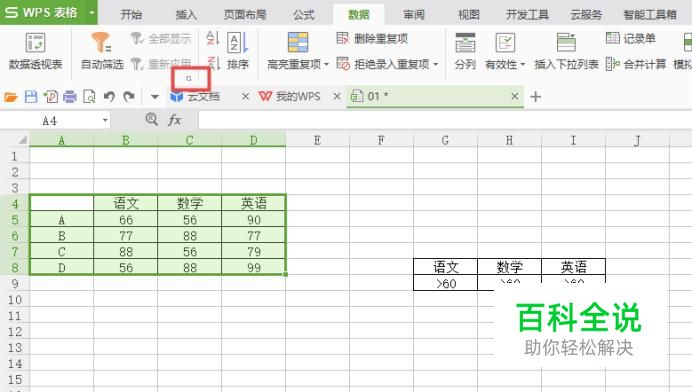The height and width of the screenshot is (392, 692).
Task: Click the Undo arrow
Action: pyautogui.click(x=109, y=97)
